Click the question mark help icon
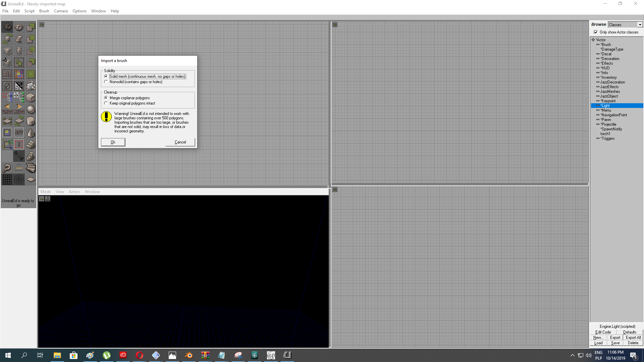644x362 pixels. click(7, 168)
